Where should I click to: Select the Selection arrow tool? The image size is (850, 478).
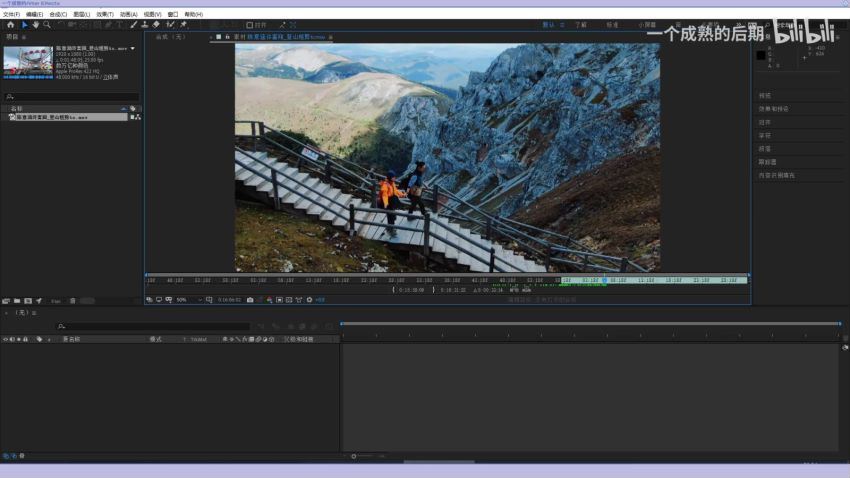click(x=24, y=25)
